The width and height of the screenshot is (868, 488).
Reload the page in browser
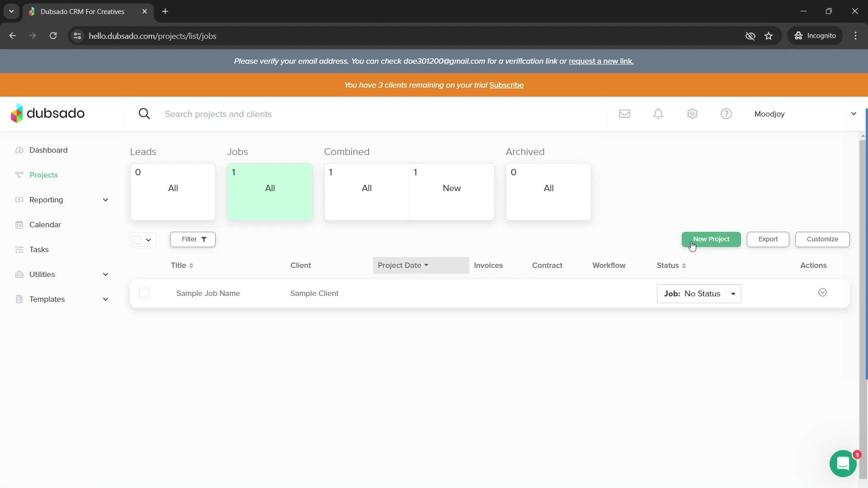(x=53, y=36)
